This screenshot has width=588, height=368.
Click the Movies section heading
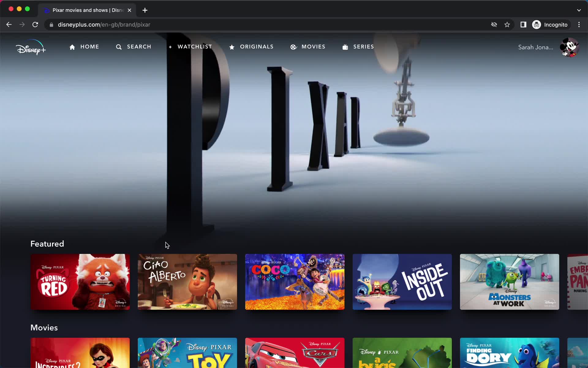(44, 328)
